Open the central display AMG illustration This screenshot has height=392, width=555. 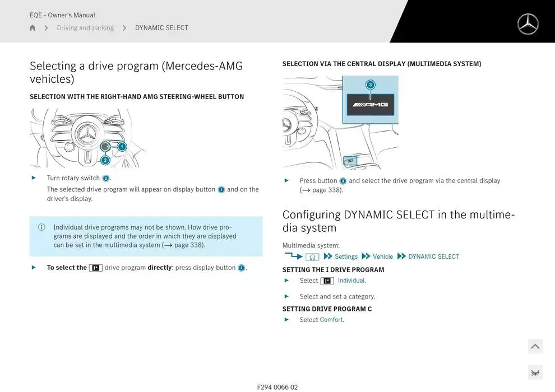(340, 122)
